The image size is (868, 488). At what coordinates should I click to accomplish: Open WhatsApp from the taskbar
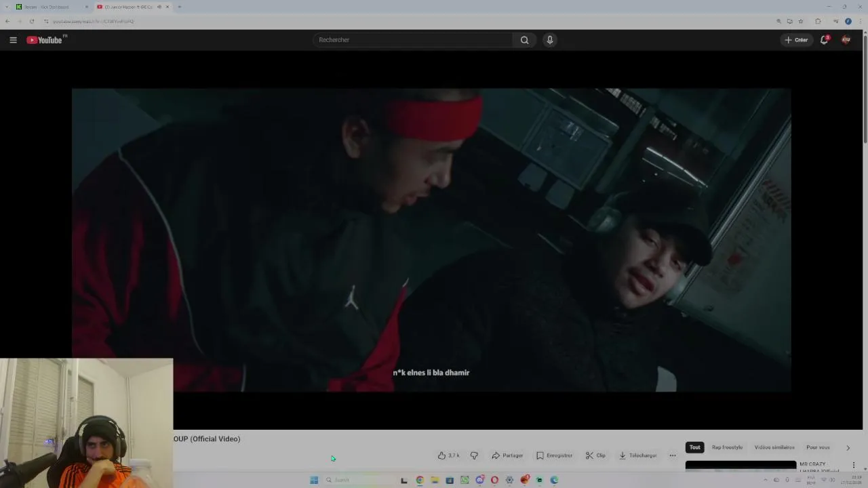(x=465, y=480)
